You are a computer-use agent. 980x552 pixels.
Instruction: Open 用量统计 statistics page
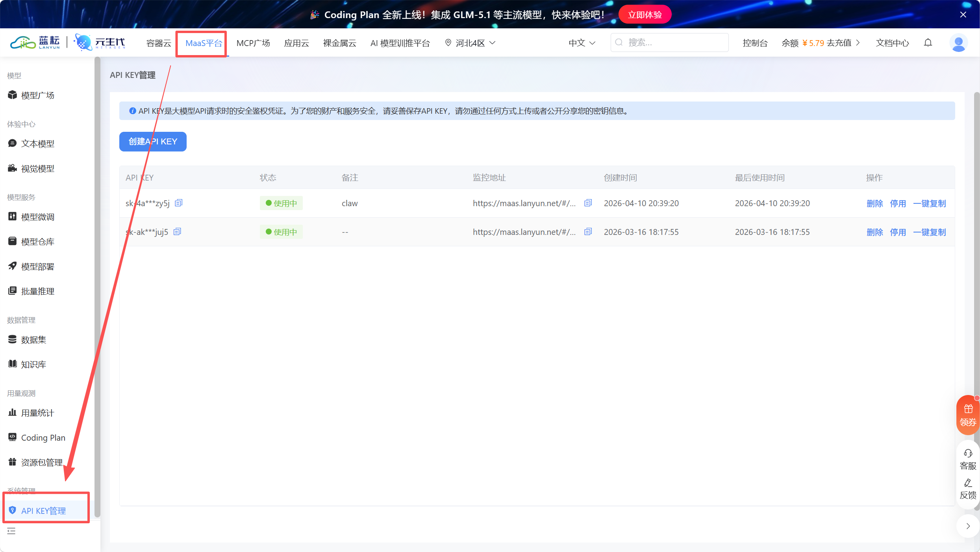click(37, 413)
